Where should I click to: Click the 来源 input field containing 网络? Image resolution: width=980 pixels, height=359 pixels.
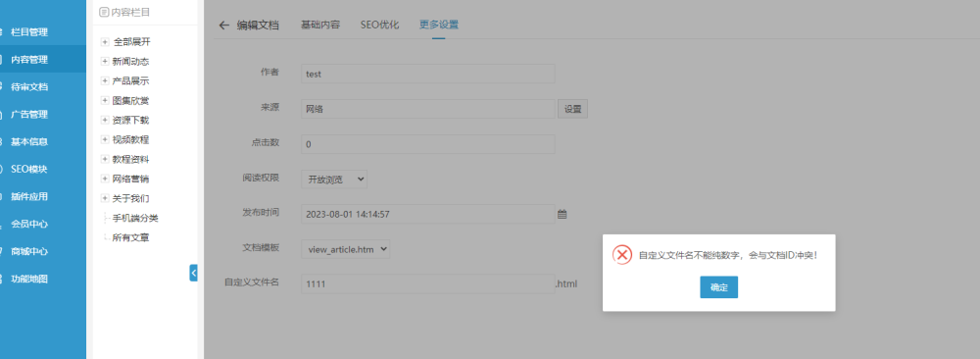428,109
